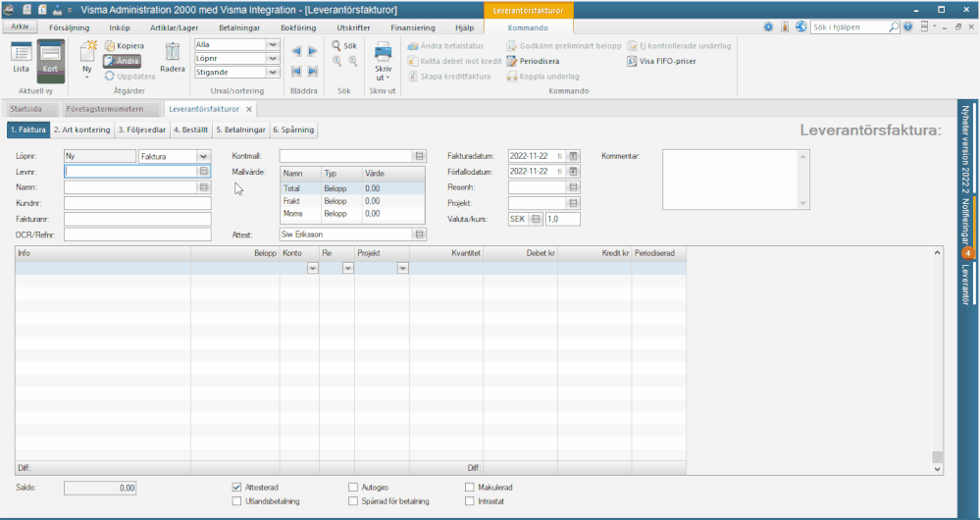Screen dimensions: 980x520
Task: Uncheck the Attesterad checkbox
Action: coord(236,487)
